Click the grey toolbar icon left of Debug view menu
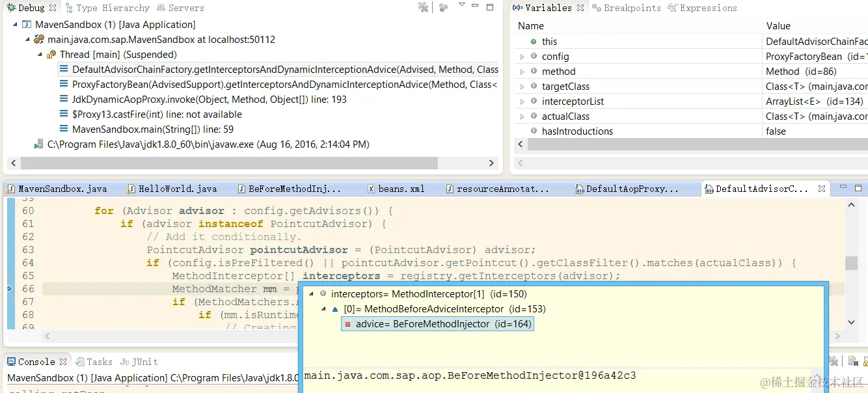This screenshot has height=393, width=868. click(x=443, y=8)
